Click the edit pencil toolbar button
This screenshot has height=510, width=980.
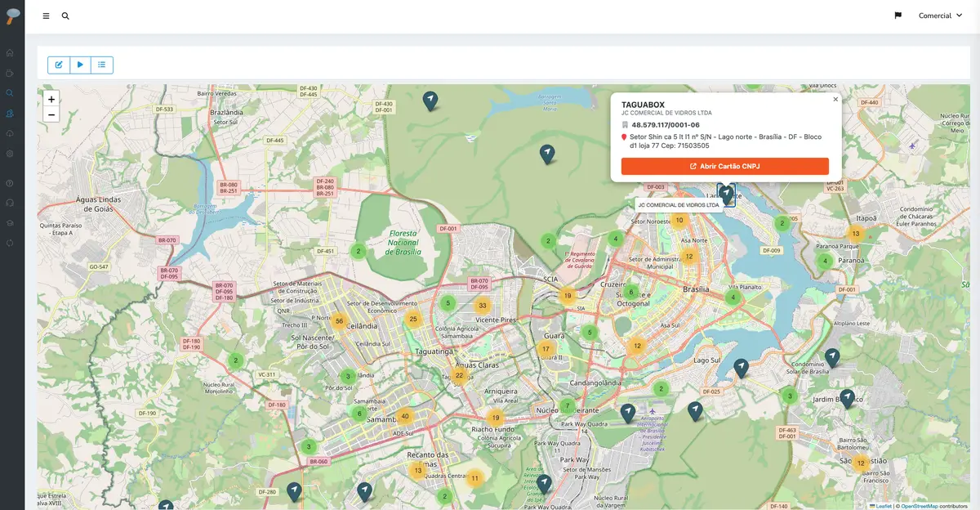click(59, 65)
